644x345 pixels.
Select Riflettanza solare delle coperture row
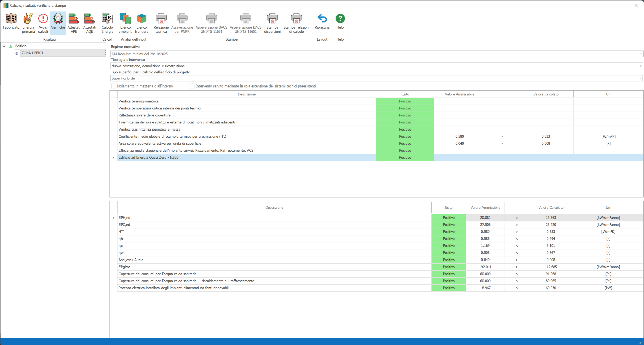pos(380,115)
